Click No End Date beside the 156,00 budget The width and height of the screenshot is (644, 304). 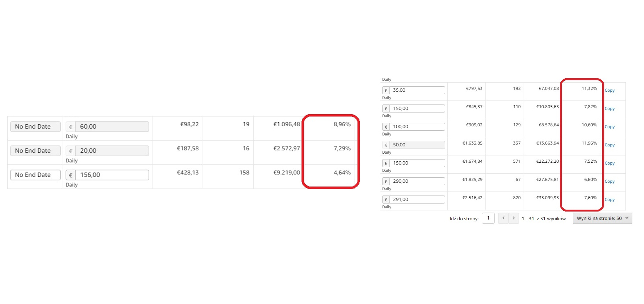click(35, 175)
